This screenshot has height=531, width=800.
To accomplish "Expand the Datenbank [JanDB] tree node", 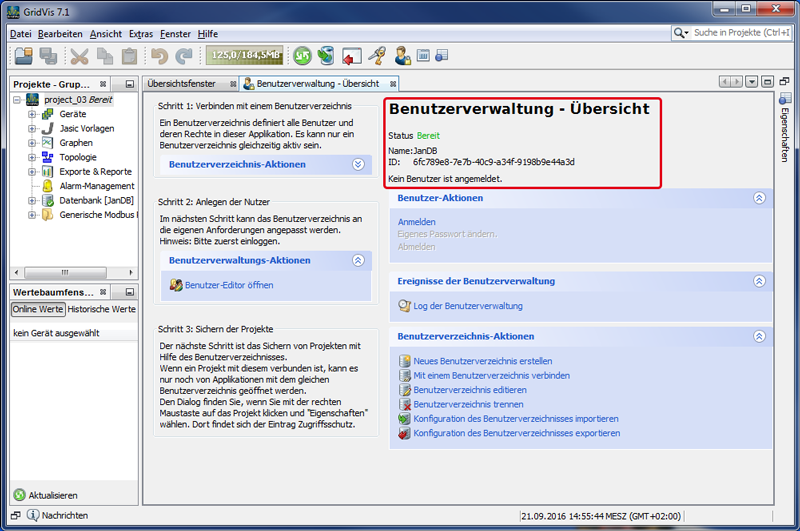I will point(32,200).
